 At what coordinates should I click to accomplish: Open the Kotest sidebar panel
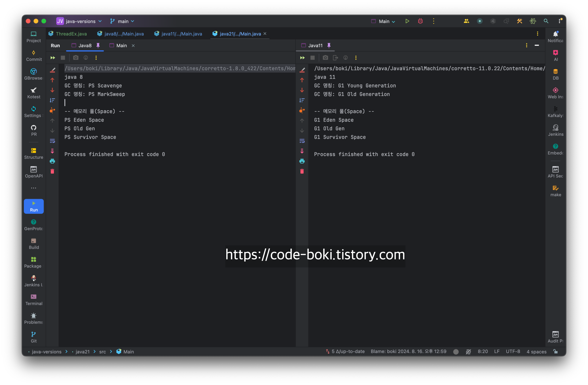pos(34,93)
